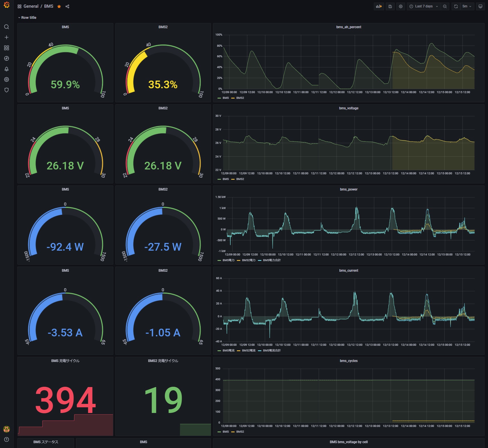Open the Create plus menu icon
Viewport: 488px width, 448px height.
click(x=7, y=37)
